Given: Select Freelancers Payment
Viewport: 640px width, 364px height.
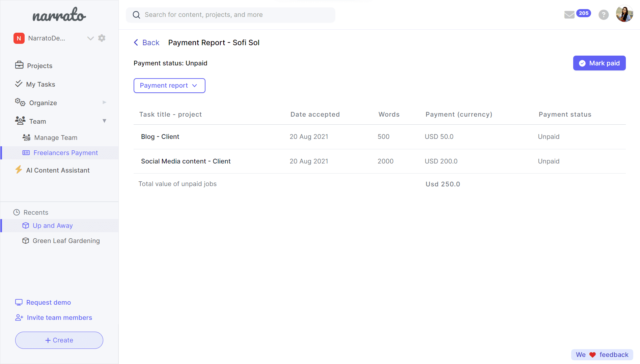Looking at the screenshot, I should pos(65,153).
